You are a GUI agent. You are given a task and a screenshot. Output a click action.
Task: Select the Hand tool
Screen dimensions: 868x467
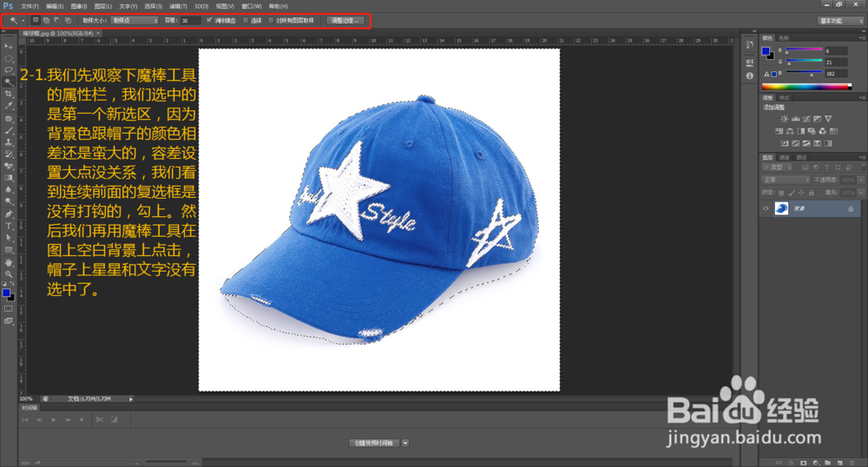coord(9,262)
